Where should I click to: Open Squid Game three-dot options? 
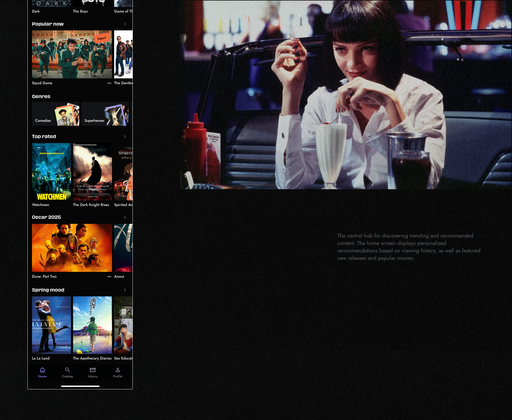click(x=109, y=83)
